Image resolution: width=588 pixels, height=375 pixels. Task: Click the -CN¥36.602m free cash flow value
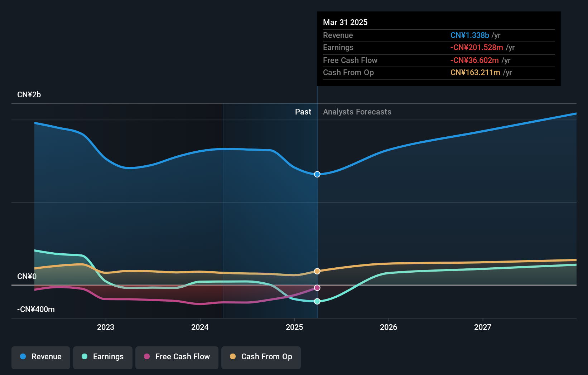474,60
